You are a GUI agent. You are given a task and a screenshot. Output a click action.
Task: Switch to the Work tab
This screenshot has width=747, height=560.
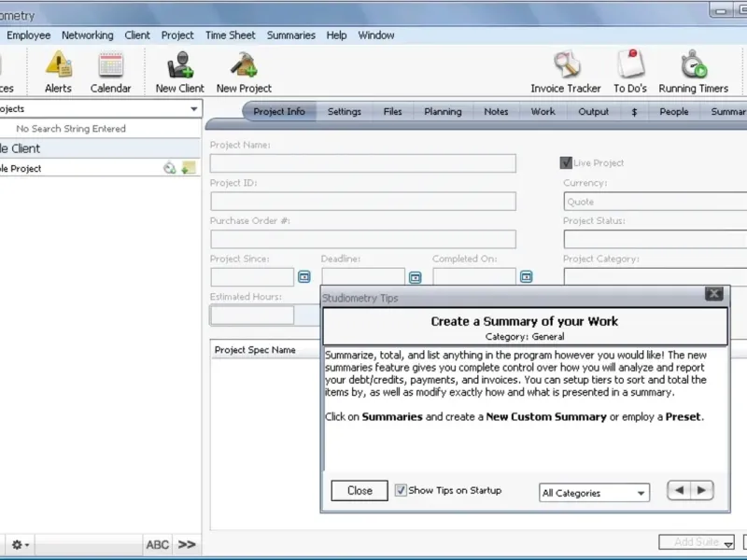pyautogui.click(x=543, y=111)
